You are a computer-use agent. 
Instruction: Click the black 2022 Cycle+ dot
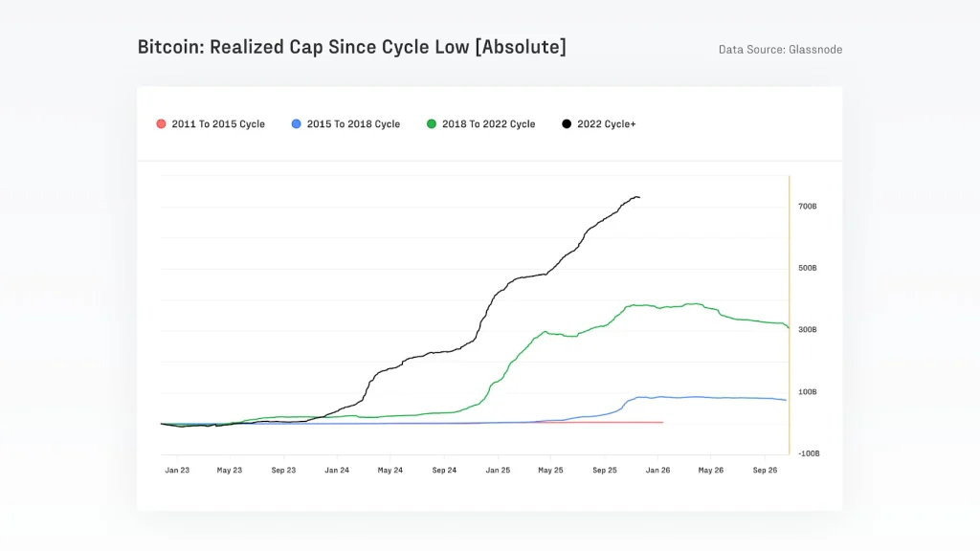[568, 123]
